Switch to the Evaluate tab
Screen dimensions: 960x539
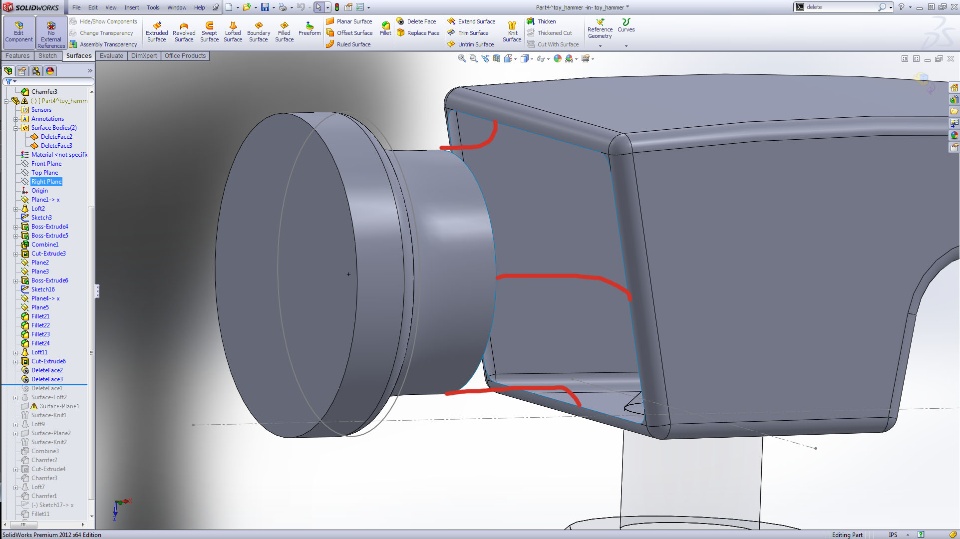(x=111, y=56)
